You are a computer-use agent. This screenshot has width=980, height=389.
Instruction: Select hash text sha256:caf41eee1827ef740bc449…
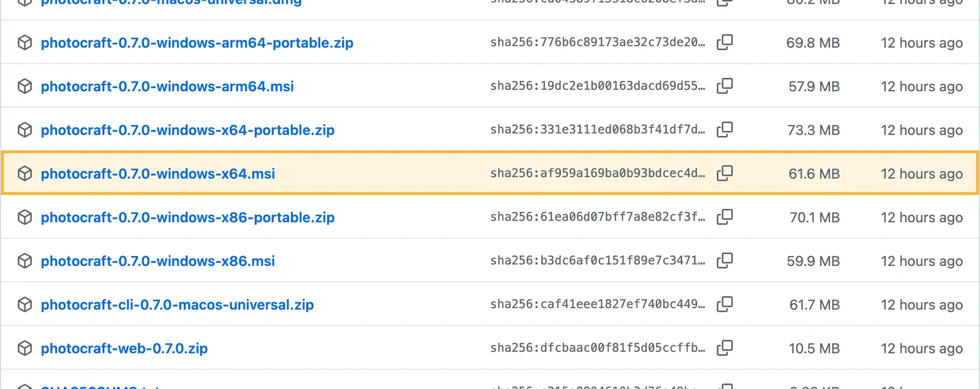pyautogui.click(x=598, y=304)
